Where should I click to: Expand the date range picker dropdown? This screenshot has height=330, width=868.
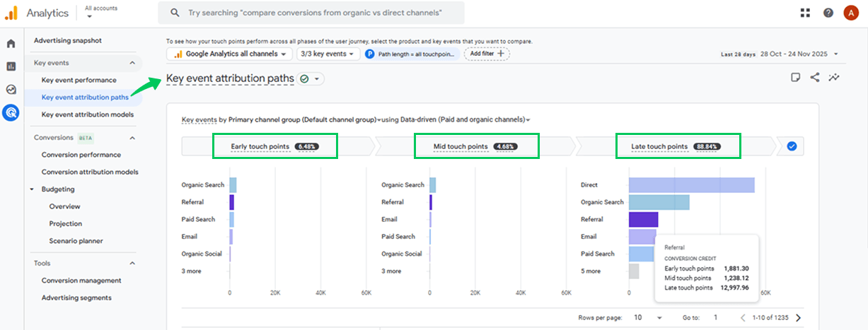point(835,54)
